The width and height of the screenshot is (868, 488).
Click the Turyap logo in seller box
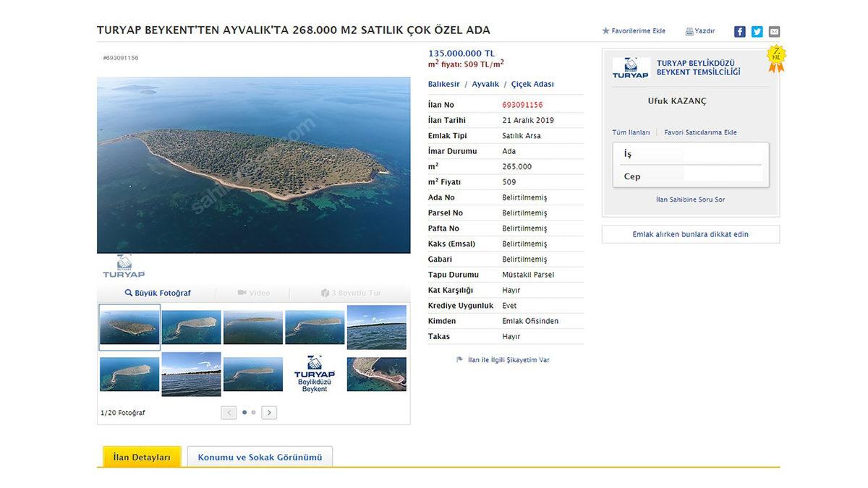tap(631, 68)
